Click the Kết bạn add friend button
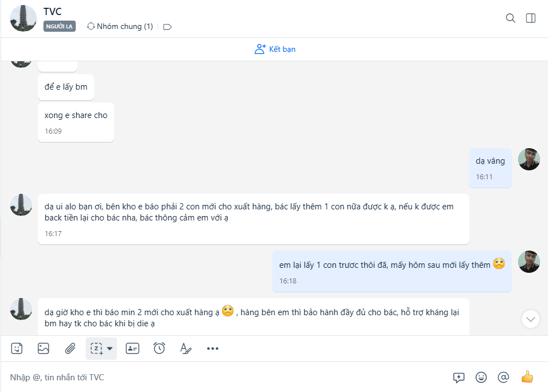 click(275, 49)
